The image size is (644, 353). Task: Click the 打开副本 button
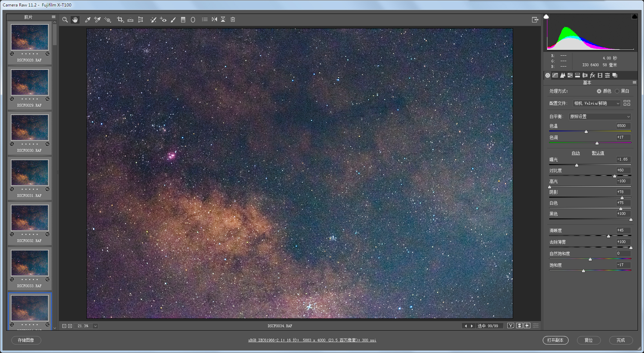[555, 340]
